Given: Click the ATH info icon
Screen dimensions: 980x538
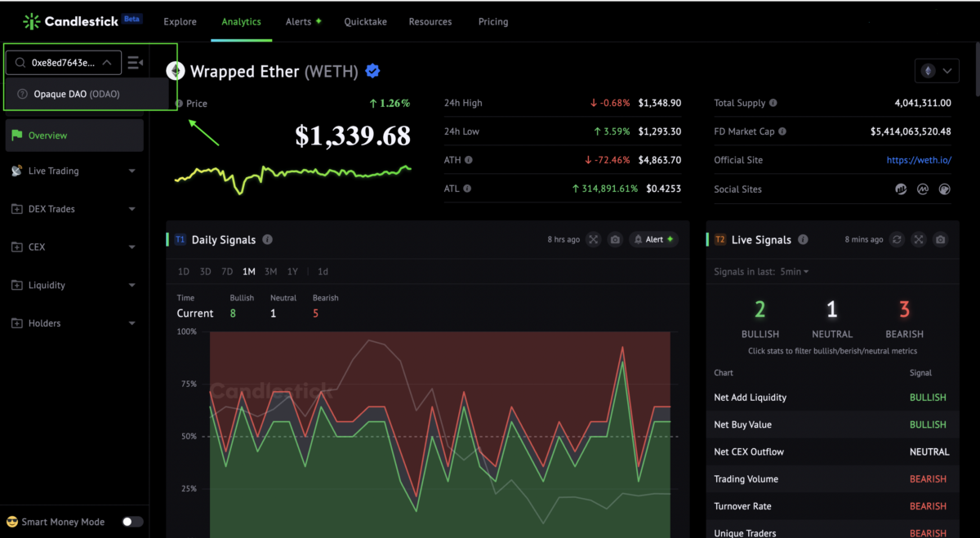Looking at the screenshot, I should (468, 160).
